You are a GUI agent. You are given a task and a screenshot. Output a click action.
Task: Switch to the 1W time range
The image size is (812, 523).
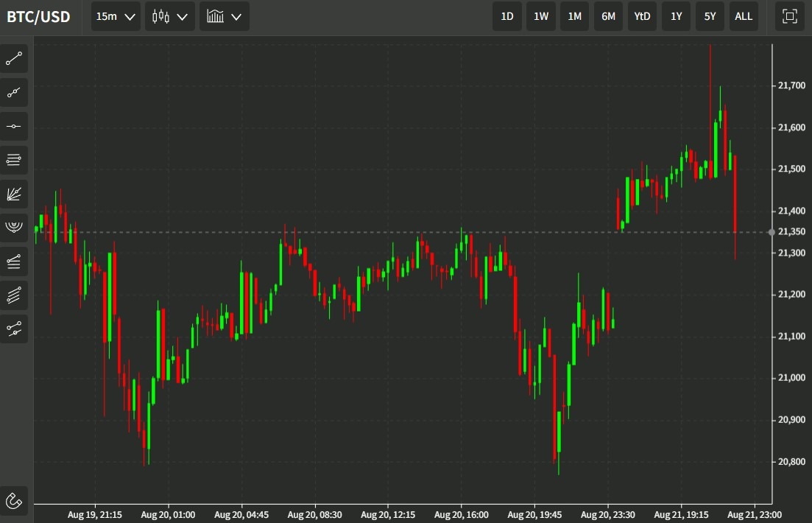pyautogui.click(x=540, y=16)
